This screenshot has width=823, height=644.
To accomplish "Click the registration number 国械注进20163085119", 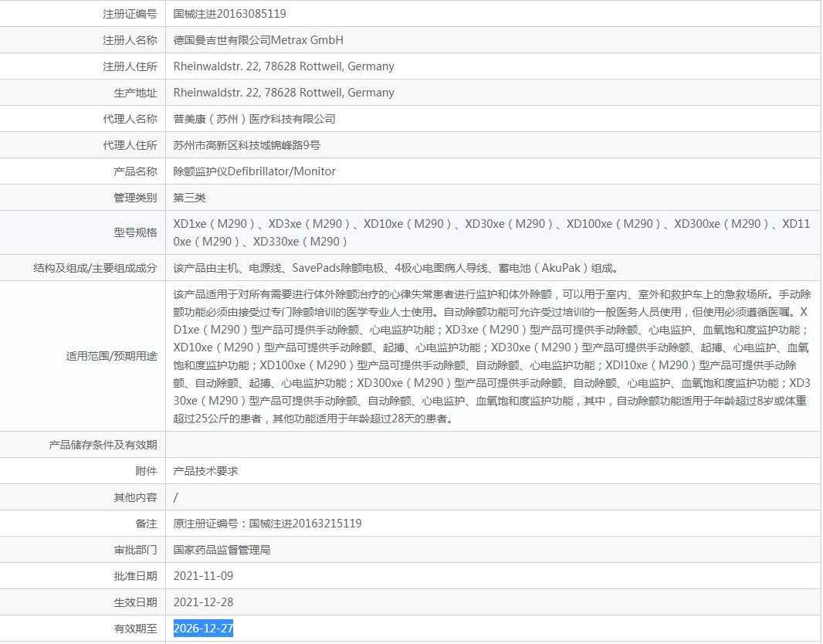I will click(x=229, y=14).
